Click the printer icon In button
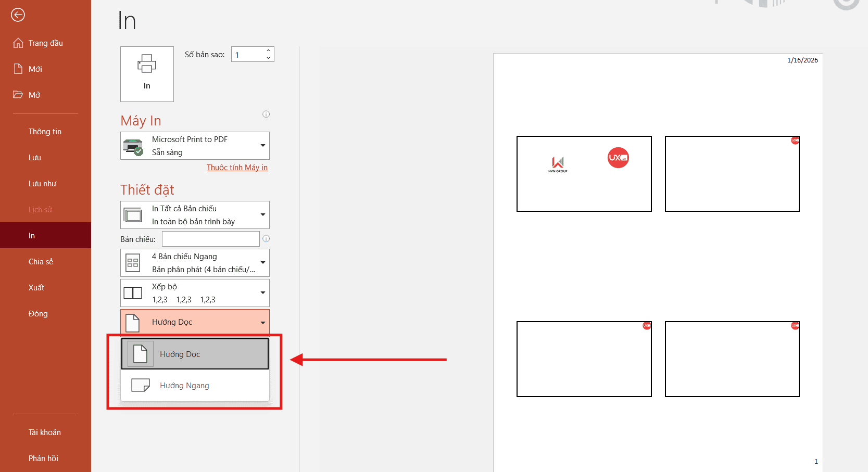868x472 pixels. [x=147, y=74]
